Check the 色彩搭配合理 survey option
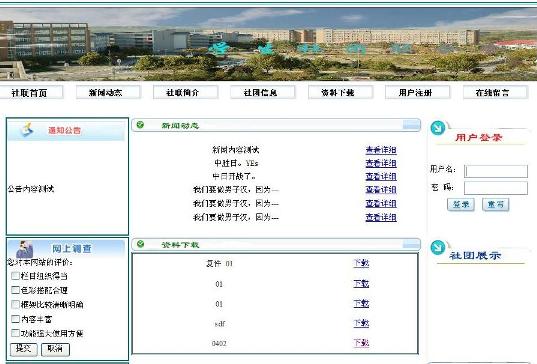The height and width of the screenshot is (364, 537). 15,290
